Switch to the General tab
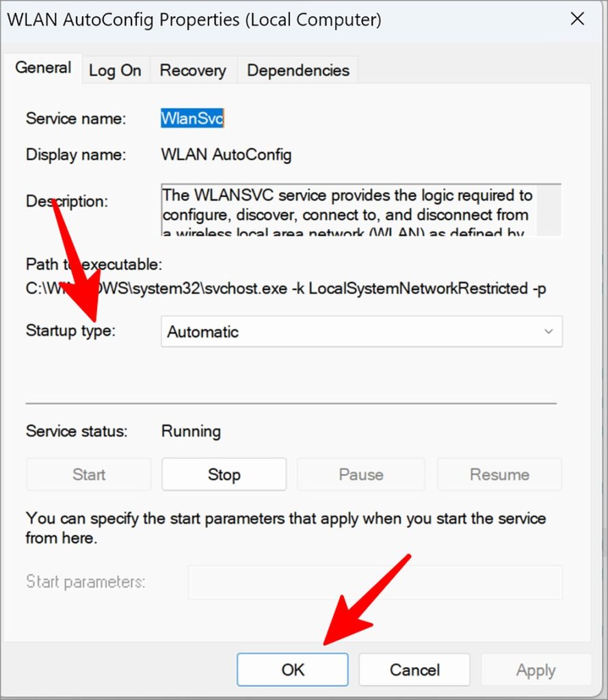Viewport: 608px width, 700px height. [x=43, y=68]
